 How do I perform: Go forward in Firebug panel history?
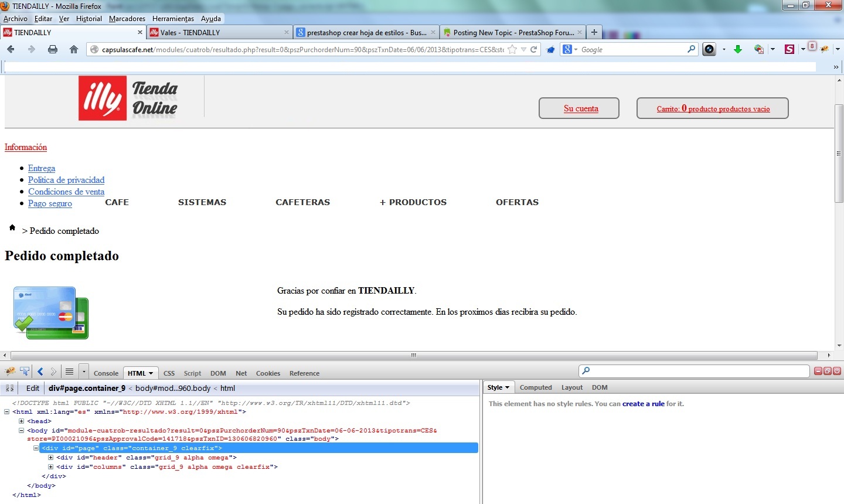[x=53, y=372]
